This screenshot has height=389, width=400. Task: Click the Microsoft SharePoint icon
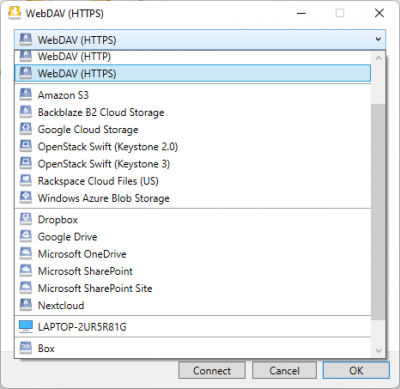[26, 271]
